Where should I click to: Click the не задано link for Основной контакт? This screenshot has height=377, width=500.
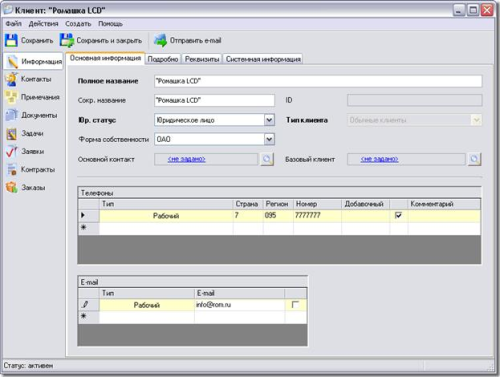coord(187,159)
